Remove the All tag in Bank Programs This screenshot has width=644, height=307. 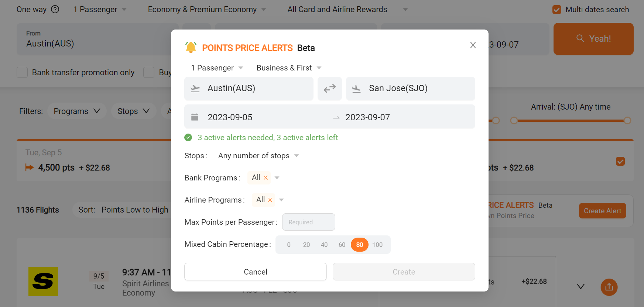(x=266, y=178)
